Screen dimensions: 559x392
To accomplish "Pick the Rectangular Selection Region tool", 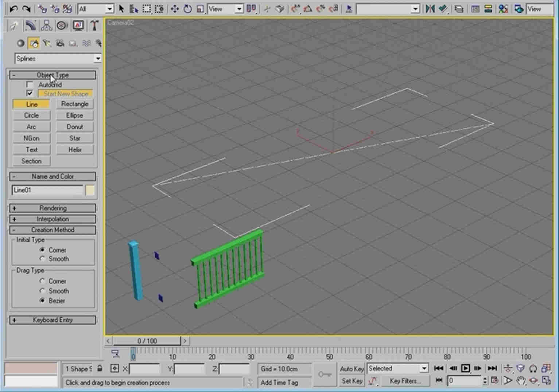I will coord(146,9).
